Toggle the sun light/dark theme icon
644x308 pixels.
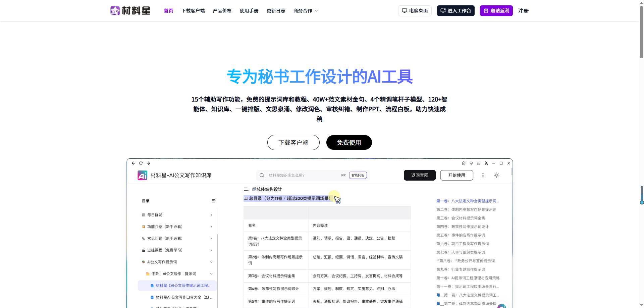coord(497,175)
